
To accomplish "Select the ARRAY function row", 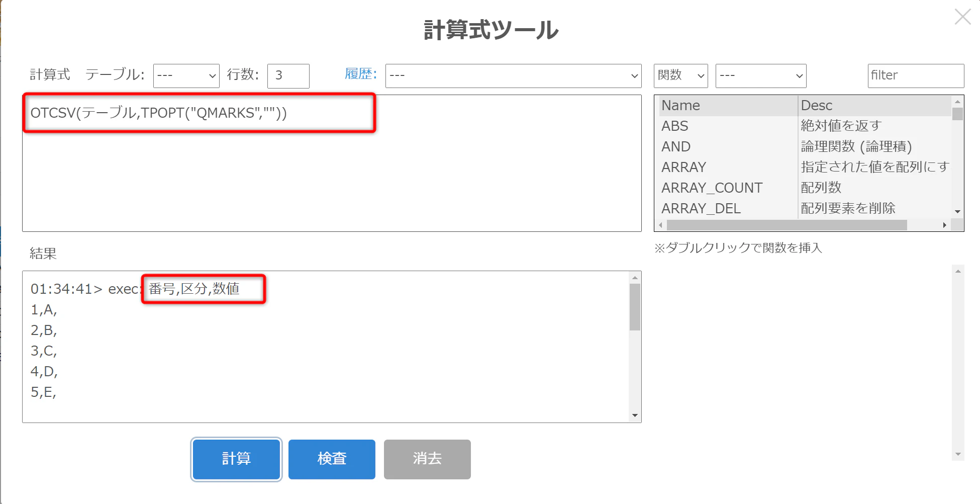I will pyautogui.click(x=804, y=167).
